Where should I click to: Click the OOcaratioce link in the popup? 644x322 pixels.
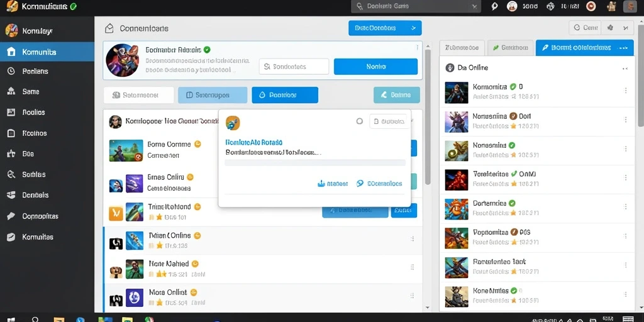[379, 184]
